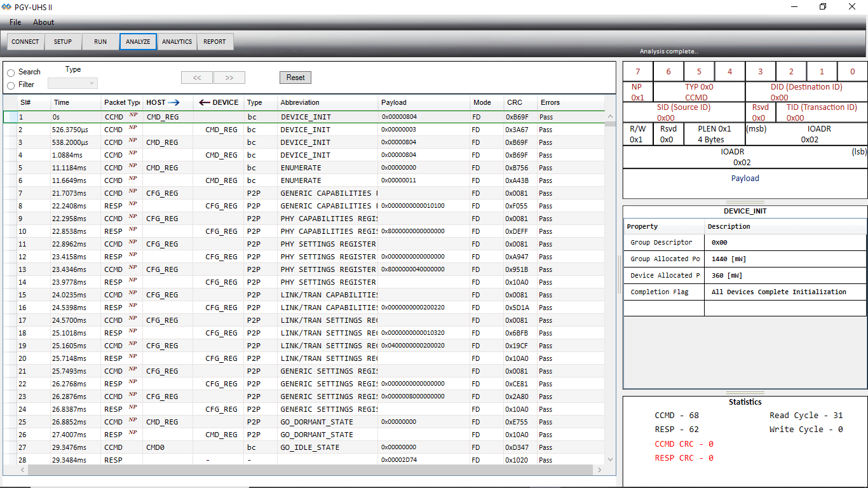Click the table scroll up arrow
Image resolution: width=868 pixels, height=488 pixels.
point(610,117)
